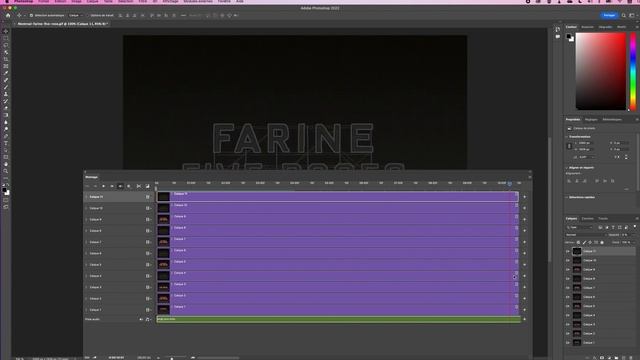Screen dimensions: 640x360
Task: Click the lock all icon in Calques panel
Action: (602, 242)
